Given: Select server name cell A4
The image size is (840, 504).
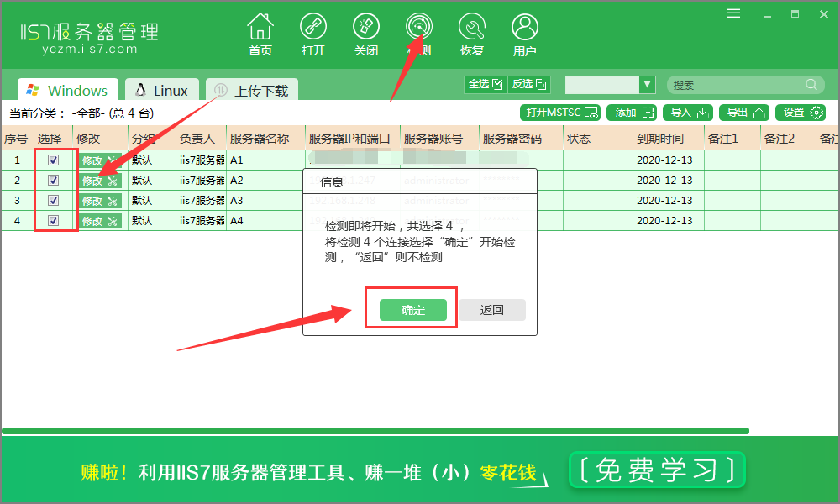Looking at the screenshot, I should coord(265,220).
